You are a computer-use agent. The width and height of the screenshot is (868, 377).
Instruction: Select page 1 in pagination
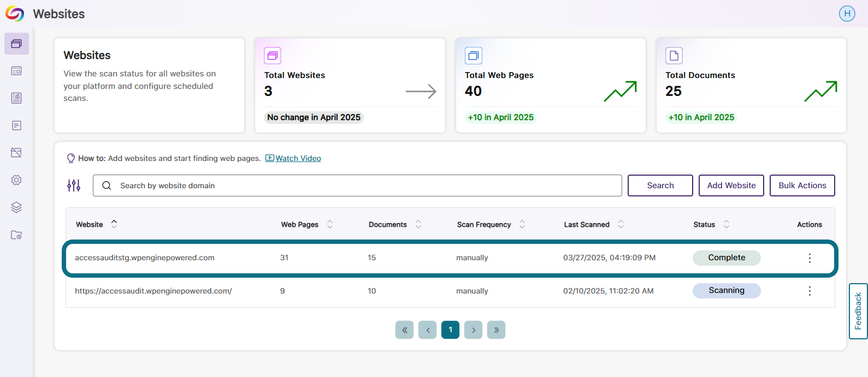tap(450, 330)
